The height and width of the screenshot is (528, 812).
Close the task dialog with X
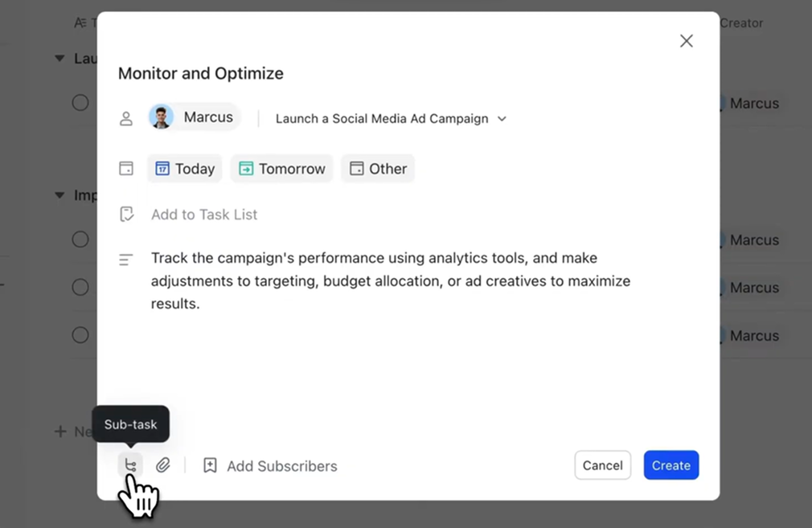pyautogui.click(x=686, y=41)
